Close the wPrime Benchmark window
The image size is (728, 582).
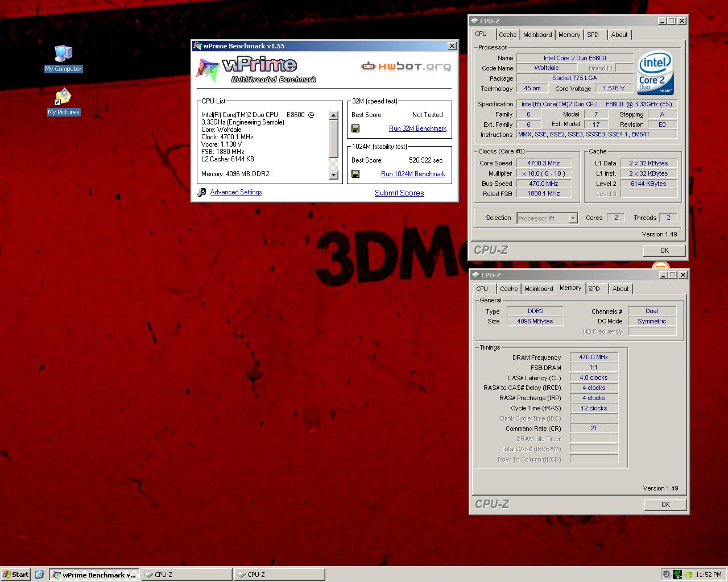tap(452, 46)
